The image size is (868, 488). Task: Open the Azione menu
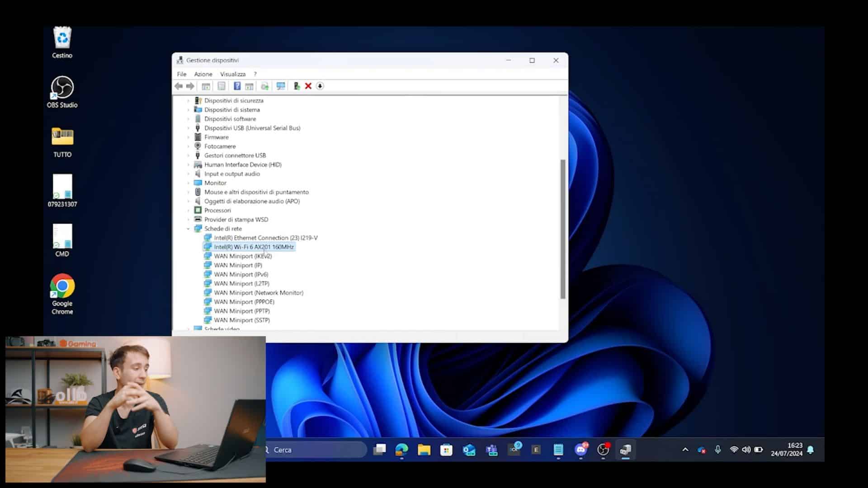coord(203,74)
